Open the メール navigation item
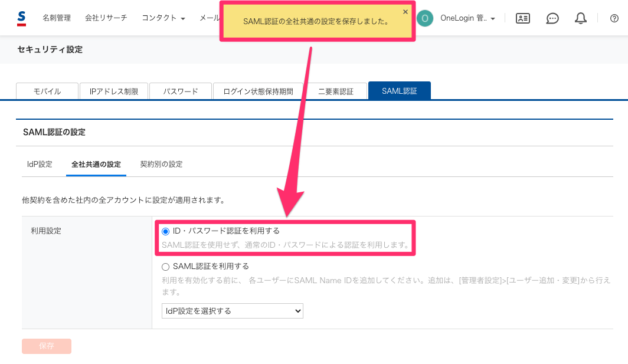Image resolution: width=628 pixels, height=364 pixels. tap(210, 18)
